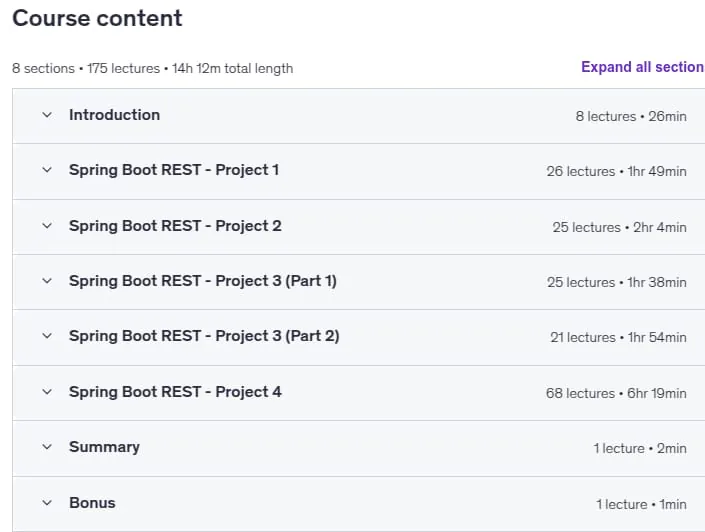Click the '25 lectures • 2hr 4min' text

pos(620,228)
